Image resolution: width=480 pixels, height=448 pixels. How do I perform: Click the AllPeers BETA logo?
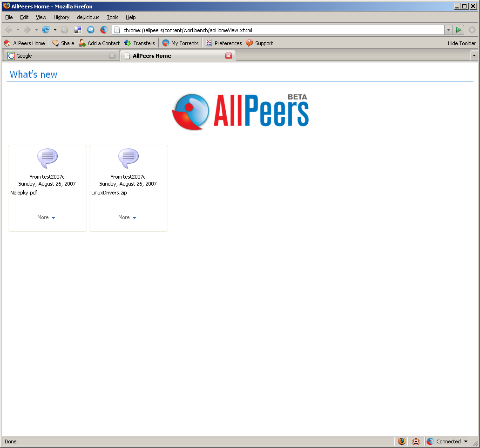coord(240,112)
